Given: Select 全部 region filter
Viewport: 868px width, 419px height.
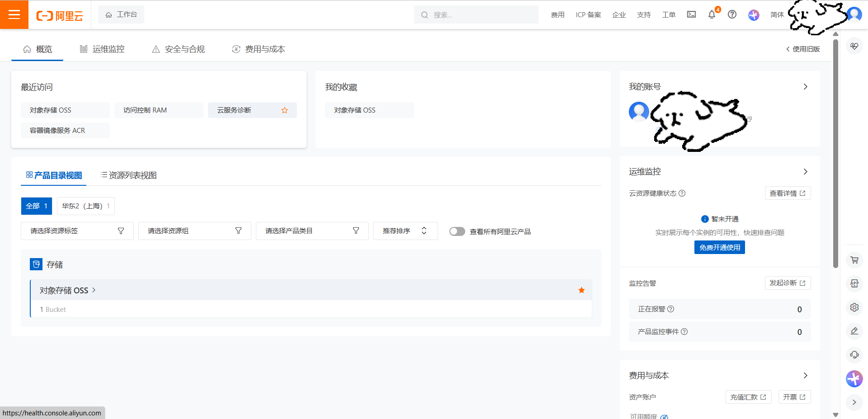Looking at the screenshot, I should point(37,206).
